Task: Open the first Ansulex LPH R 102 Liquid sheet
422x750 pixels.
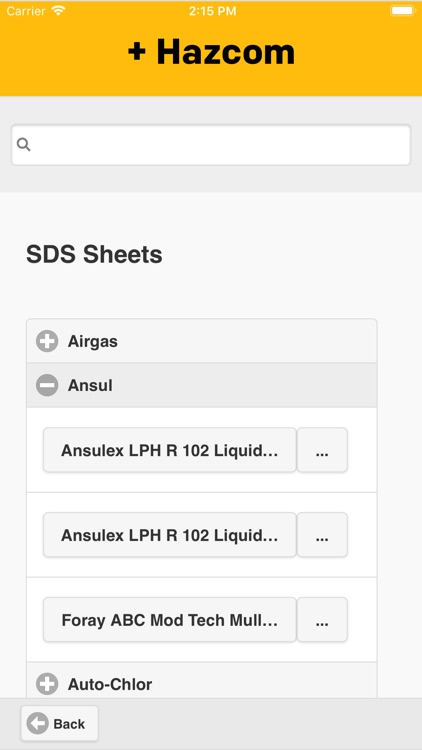Action: click(x=170, y=450)
